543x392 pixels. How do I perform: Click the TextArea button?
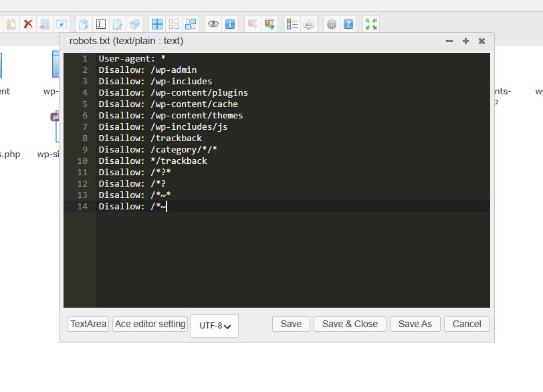[x=88, y=324]
